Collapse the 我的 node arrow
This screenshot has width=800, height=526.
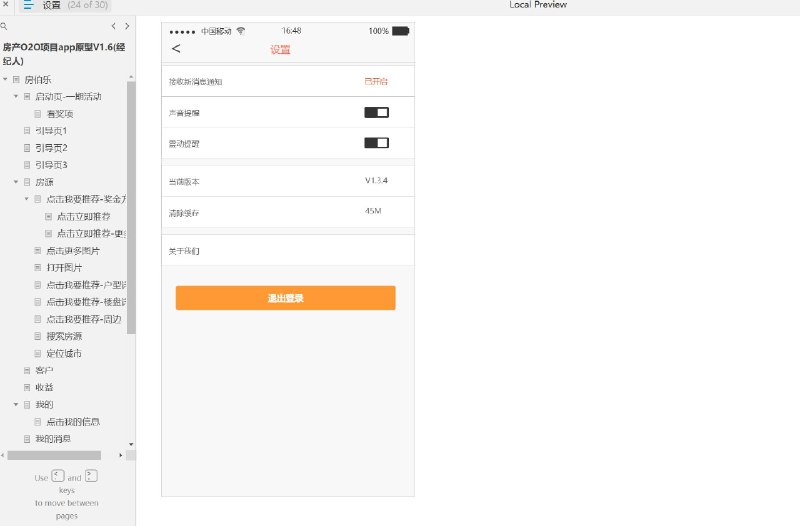16,405
